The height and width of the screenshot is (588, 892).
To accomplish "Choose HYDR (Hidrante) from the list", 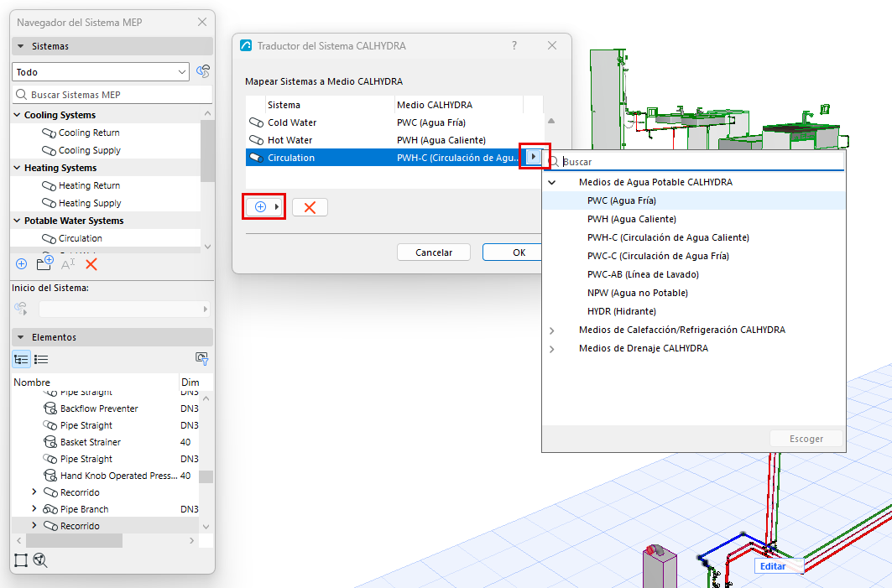I will (x=621, y=312).
